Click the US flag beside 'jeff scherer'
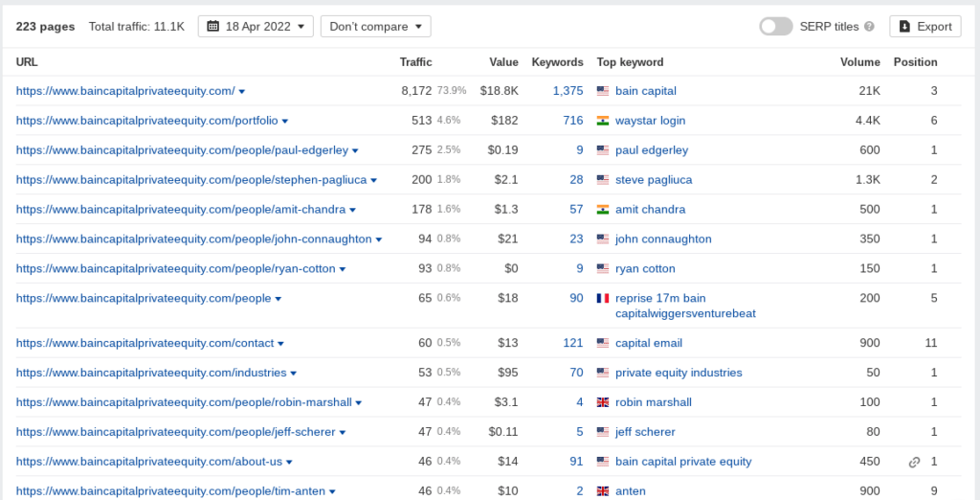 point(603,432)
